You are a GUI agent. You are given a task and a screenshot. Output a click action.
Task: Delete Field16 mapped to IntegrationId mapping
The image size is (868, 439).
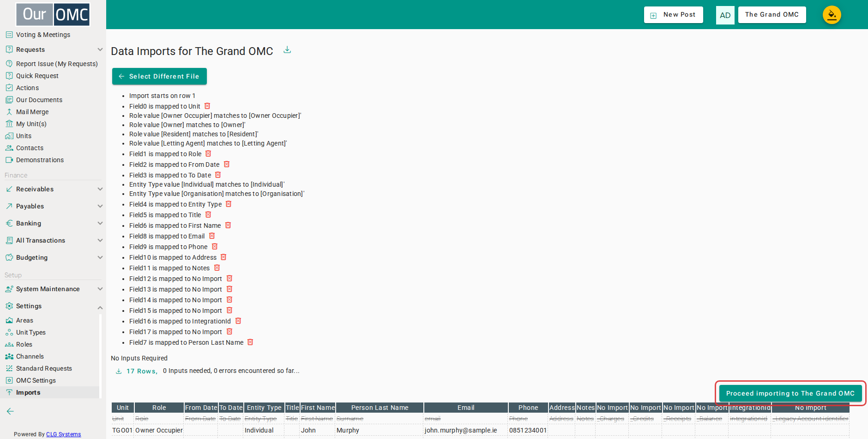pos(238,321)
